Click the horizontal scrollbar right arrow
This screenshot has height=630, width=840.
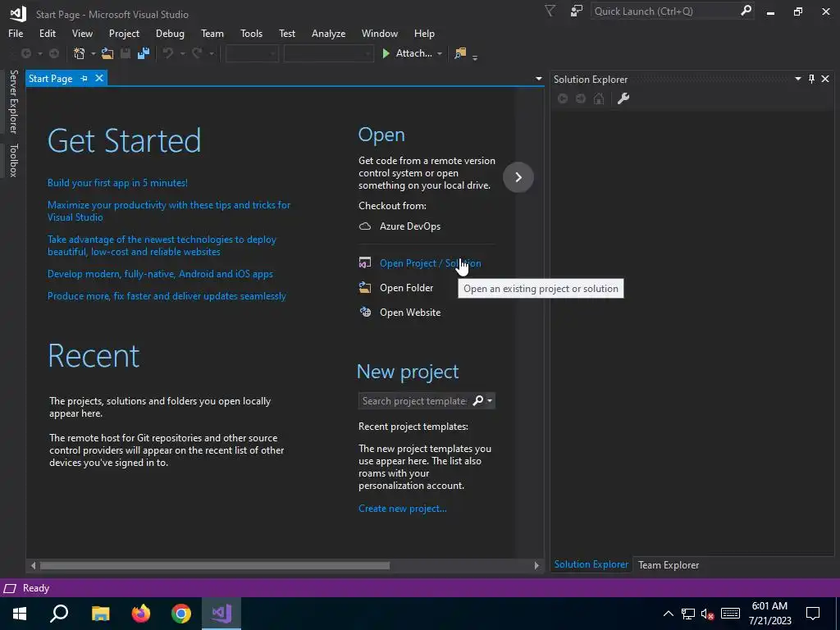[536, 565]
